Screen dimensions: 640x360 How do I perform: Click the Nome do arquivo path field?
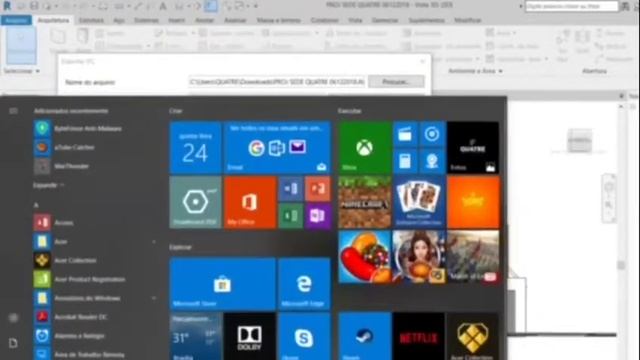click(x=277, y=82)
